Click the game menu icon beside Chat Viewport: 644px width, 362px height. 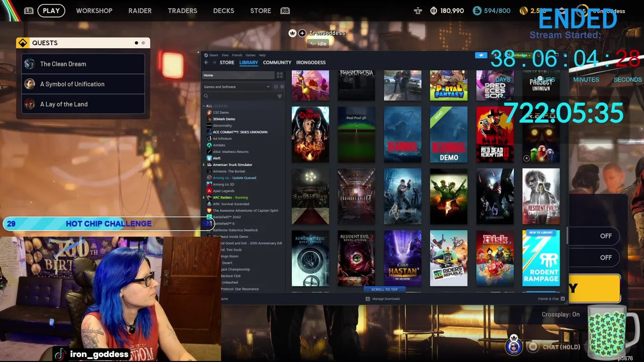pos(533,346)
